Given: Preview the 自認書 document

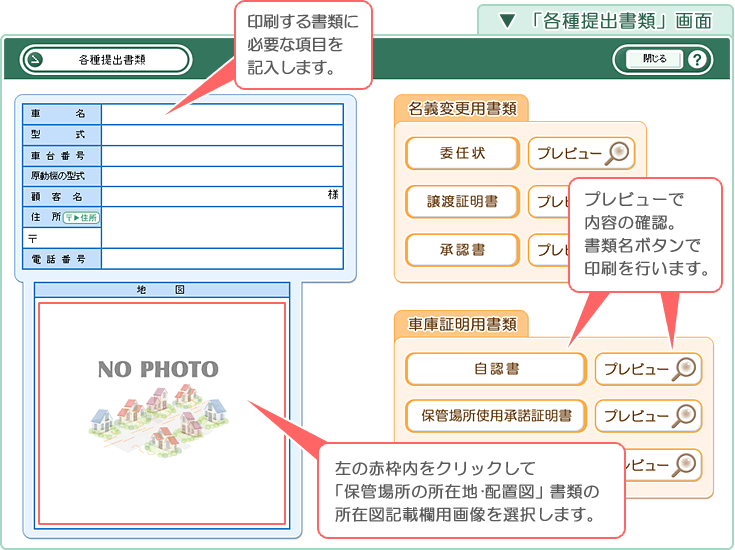Looking at the screenshot, I should click(x=648, y=369).
